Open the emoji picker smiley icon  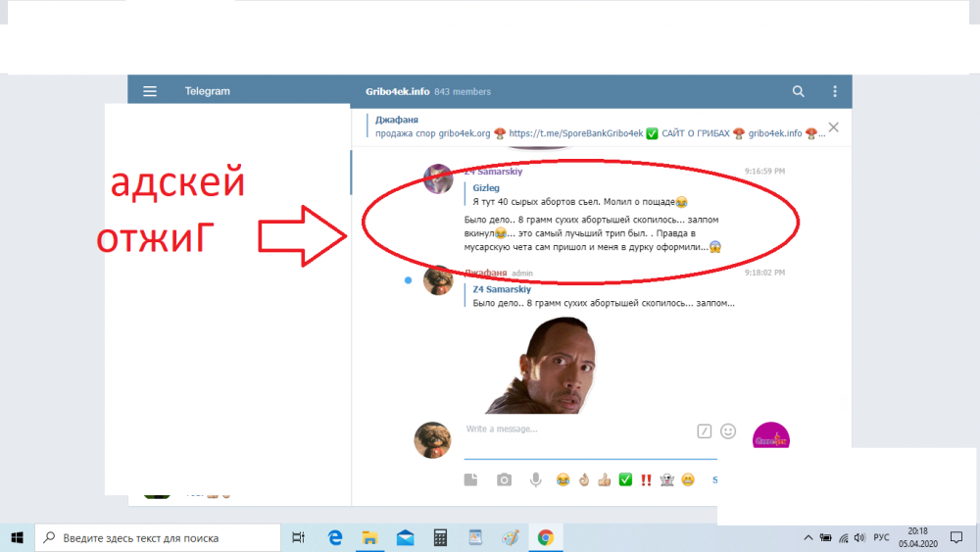point(728,430)
